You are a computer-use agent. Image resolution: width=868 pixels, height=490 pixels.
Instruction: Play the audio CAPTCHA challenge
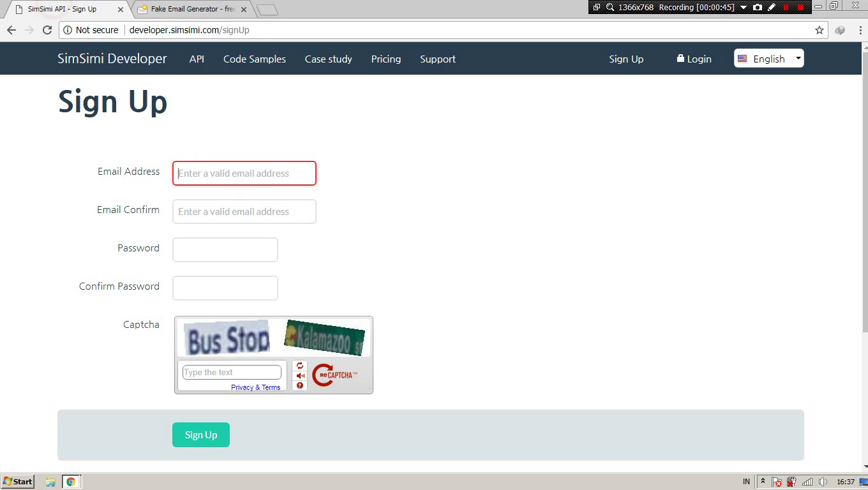300,376
